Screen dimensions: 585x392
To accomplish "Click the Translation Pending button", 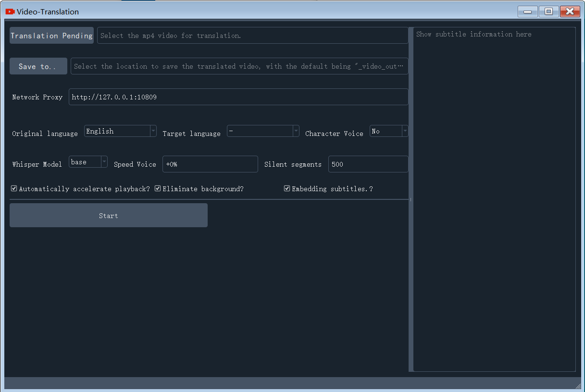I will (x=51, y=36).
